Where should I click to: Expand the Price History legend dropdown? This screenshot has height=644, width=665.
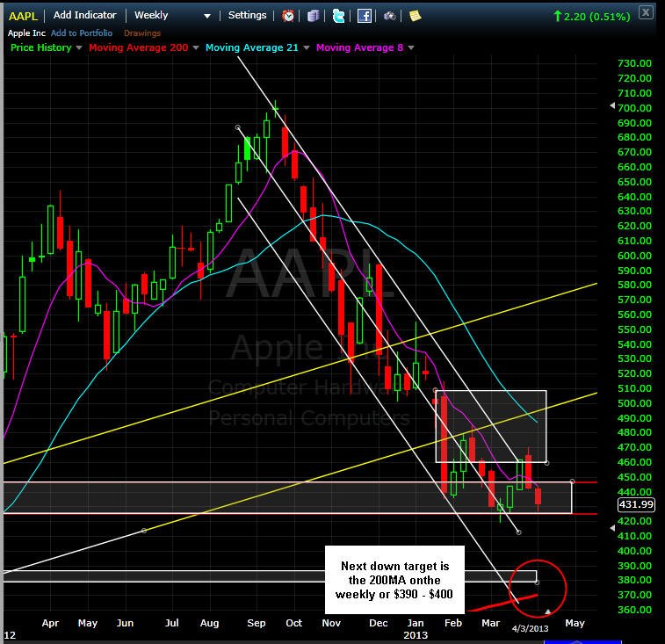(79, 48)
